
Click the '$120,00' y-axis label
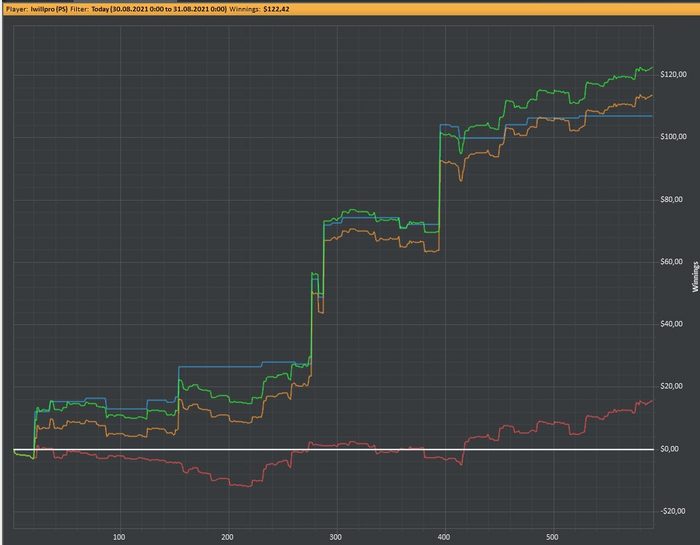(673, 75)
